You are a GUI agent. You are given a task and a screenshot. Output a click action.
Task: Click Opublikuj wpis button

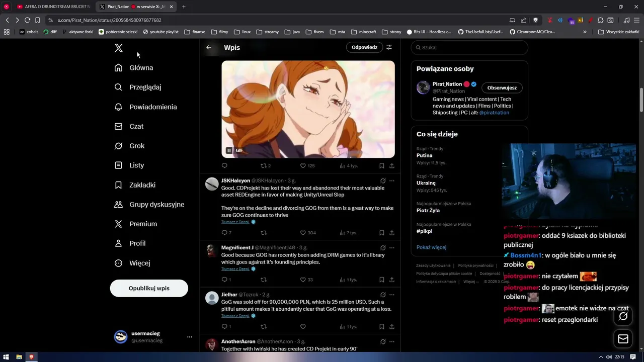coord(149,288)
